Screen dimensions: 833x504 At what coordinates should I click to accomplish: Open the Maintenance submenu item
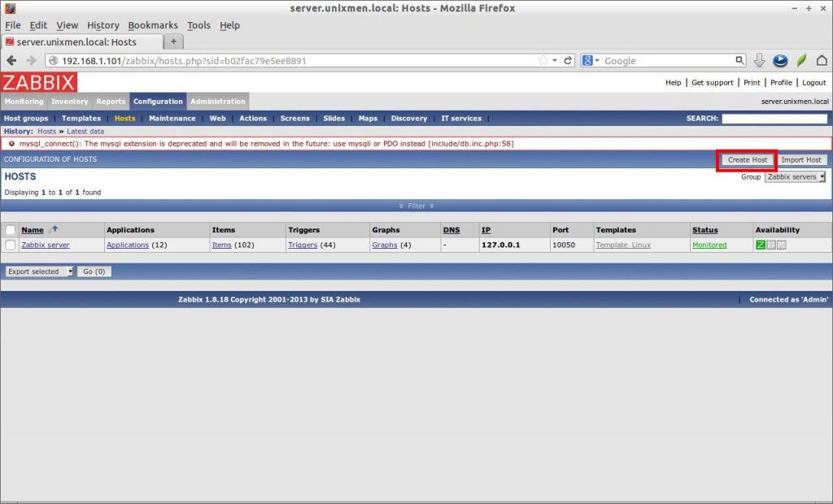coord(172,119)
